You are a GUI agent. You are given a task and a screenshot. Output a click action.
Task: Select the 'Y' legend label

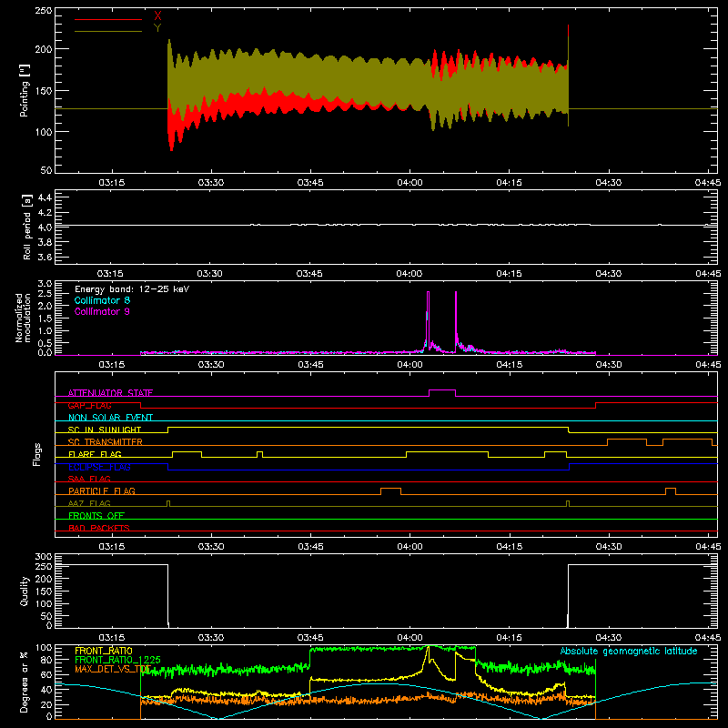[157, 28]
